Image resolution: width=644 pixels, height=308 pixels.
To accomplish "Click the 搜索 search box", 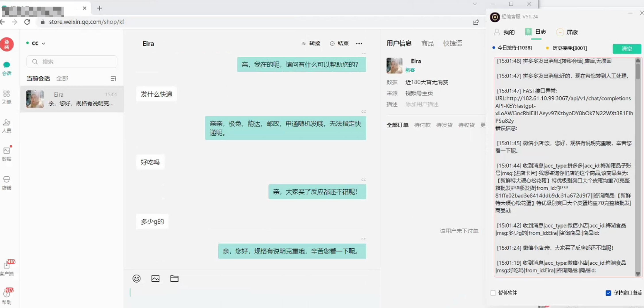I will point(72,62).
